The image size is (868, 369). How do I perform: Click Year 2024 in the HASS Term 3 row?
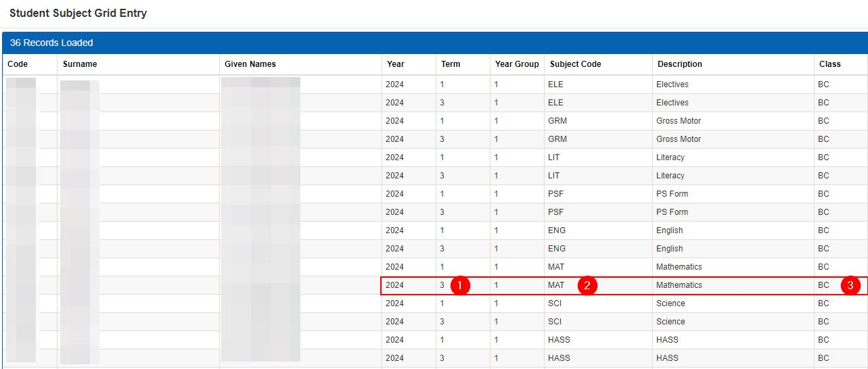coord(394,358)
